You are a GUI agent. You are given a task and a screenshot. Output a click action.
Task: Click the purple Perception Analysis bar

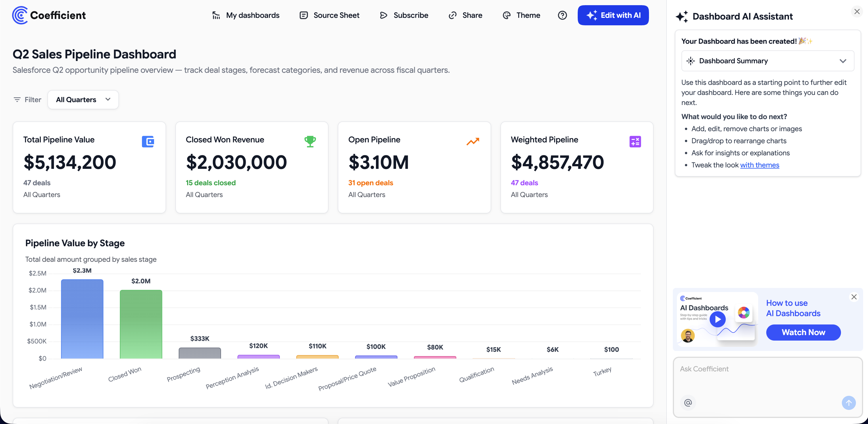pyautogui.click(x=258, y=356)
